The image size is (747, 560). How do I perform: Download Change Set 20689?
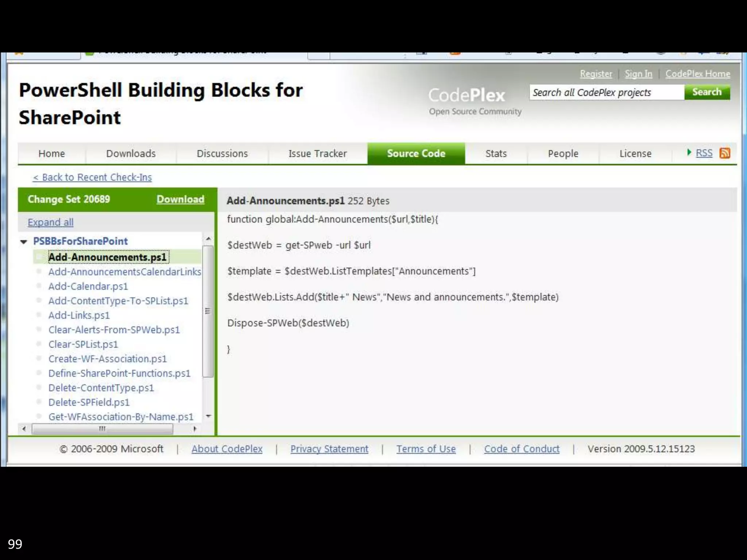(x=181, y=199)
